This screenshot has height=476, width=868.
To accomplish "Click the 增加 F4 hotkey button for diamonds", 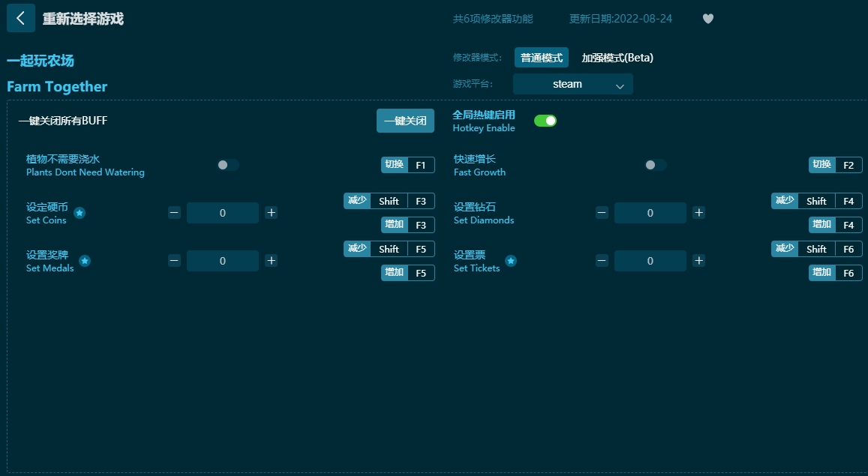I will pos(835,225).
